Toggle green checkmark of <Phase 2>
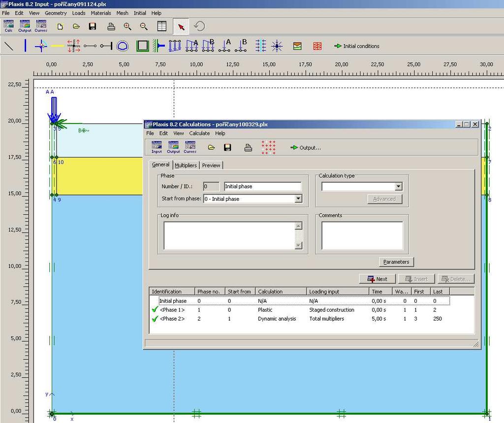The image size is (504, 423). [155, 319]
